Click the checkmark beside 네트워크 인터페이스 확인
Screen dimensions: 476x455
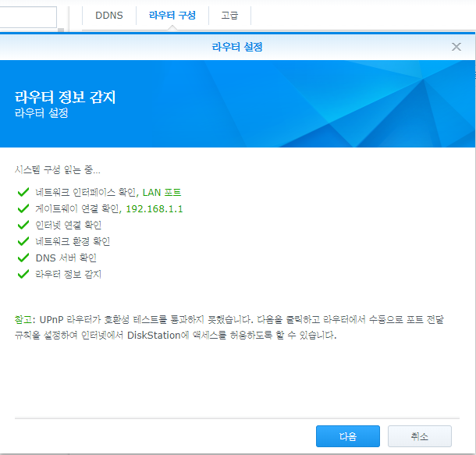[23, 192]
